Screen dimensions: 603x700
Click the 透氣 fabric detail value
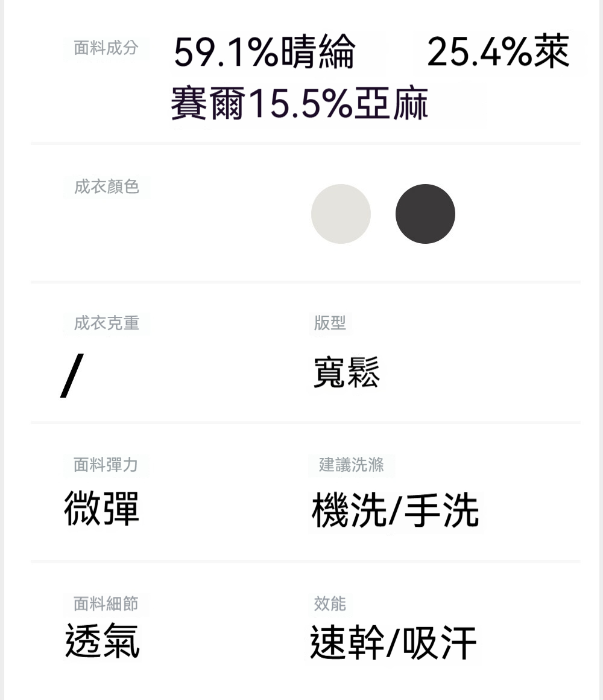(101, 640)
